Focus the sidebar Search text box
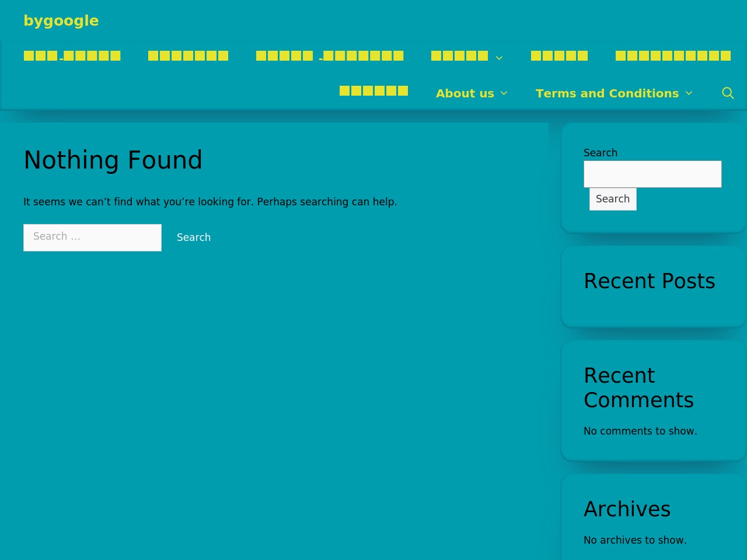Viewport: 747px width, 560px height. coord(652,174)
